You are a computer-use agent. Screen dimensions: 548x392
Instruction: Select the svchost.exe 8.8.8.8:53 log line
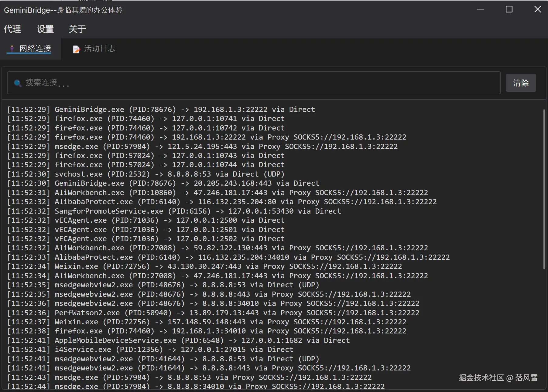[146, 174]
